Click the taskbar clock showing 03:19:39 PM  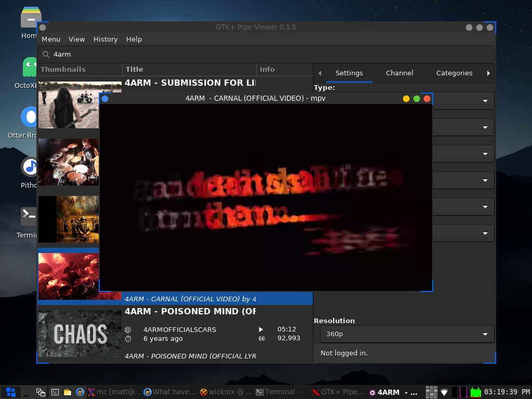click(x=507, y=392)
